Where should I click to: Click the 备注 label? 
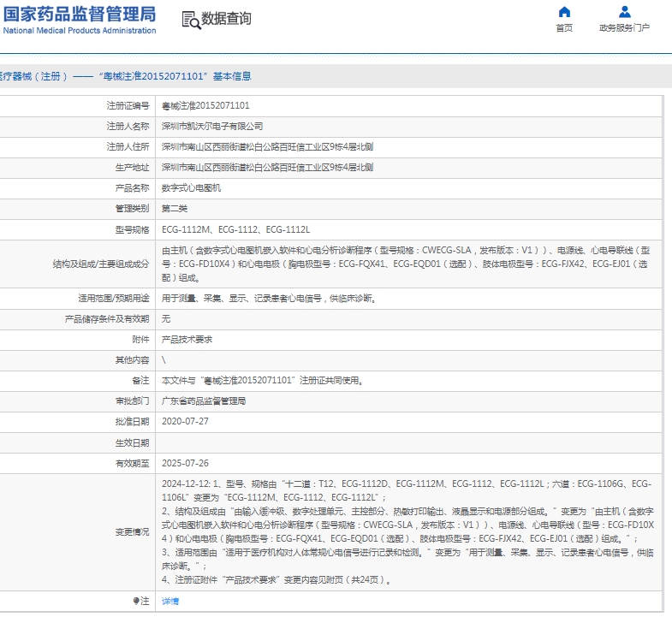pyautogui.click(x=140, y=381)
